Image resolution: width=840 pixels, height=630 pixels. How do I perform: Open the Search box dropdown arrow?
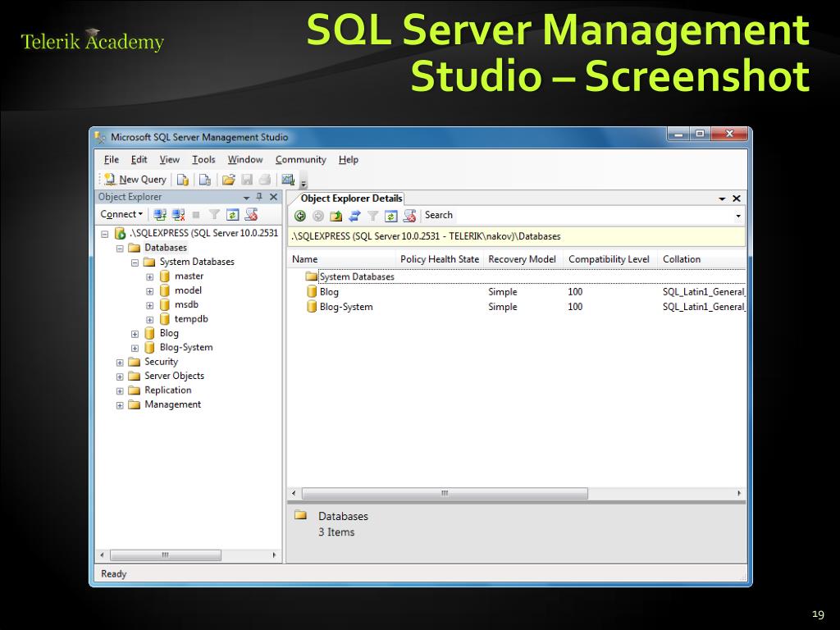(738, 216)
